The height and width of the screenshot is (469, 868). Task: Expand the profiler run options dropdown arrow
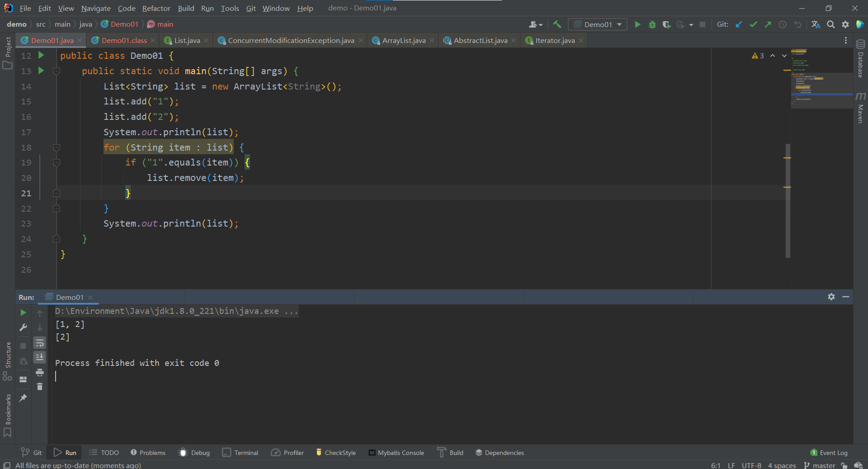pos(691,25)
